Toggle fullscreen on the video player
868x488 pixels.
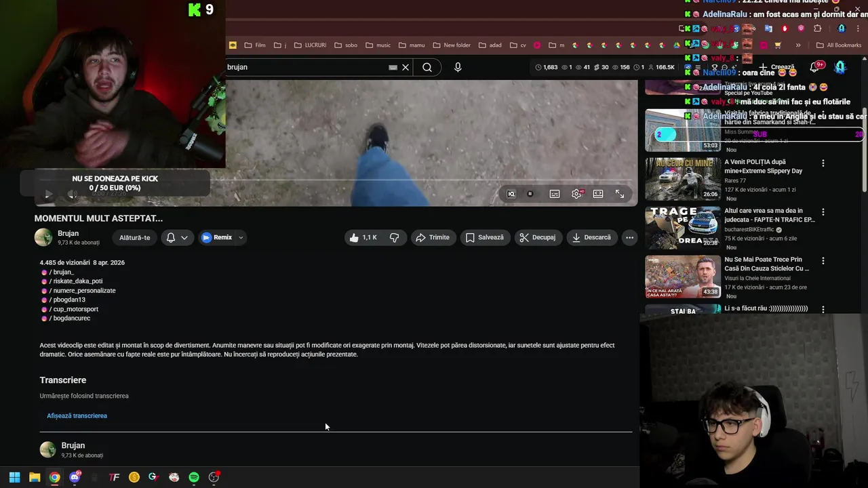point(620,194)
